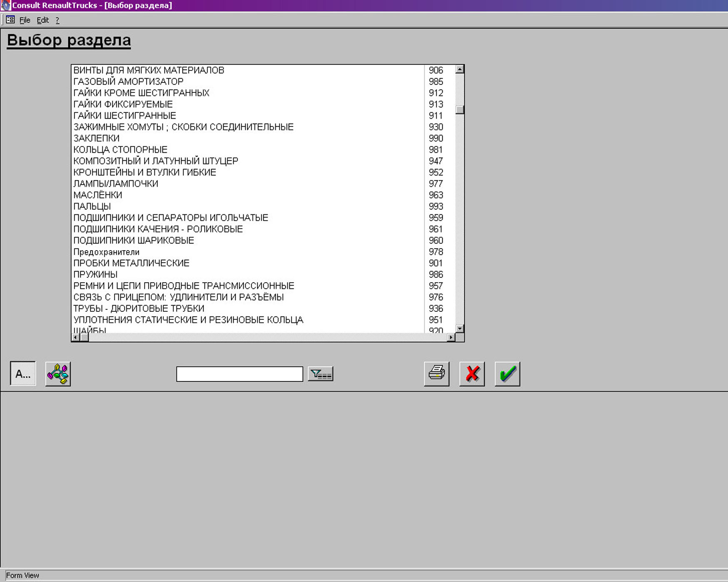The width and height of the screenshot is (728, 582).
Task: Click the colorful structure diagram icon
Action: (x=58, y=373)
